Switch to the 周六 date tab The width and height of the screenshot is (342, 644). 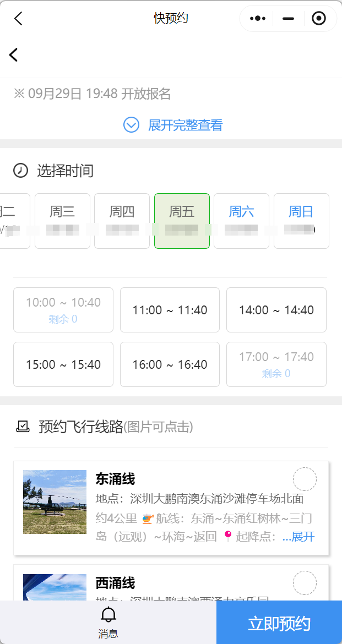pos(241,221)
